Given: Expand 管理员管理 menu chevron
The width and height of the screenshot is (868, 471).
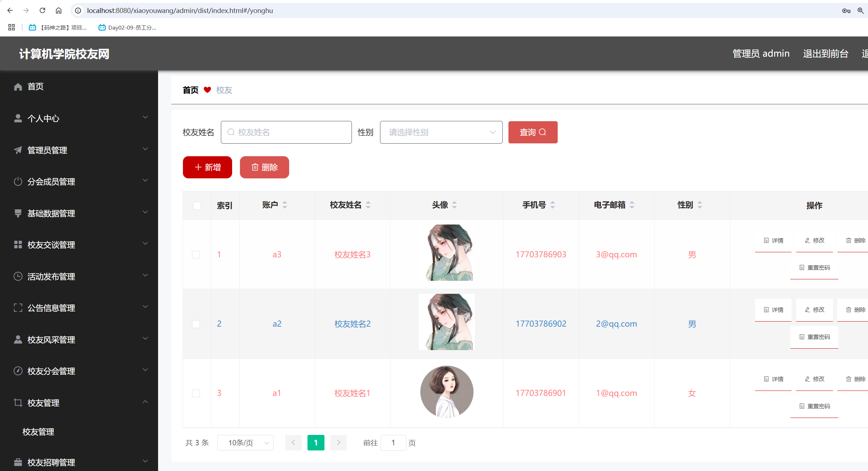Looking at the screenshot, I should [145, 149].
